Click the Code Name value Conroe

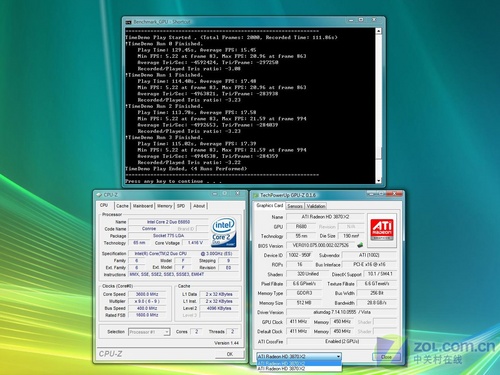pos(149,229)
